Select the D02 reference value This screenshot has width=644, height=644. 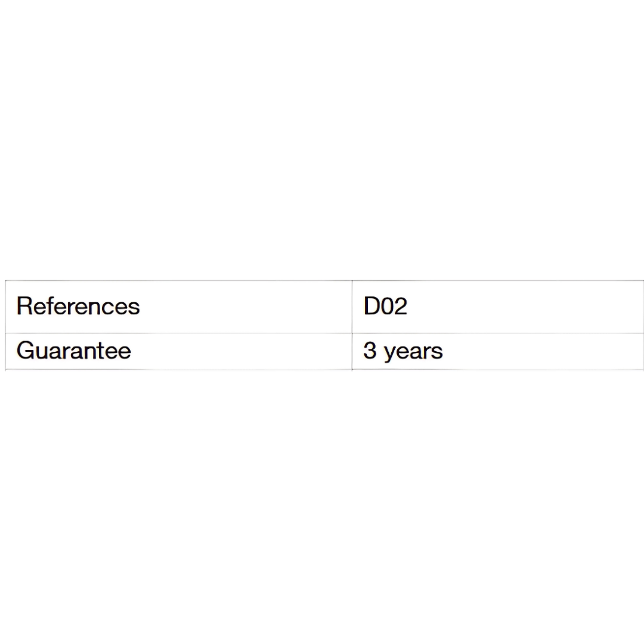point(385,306)
